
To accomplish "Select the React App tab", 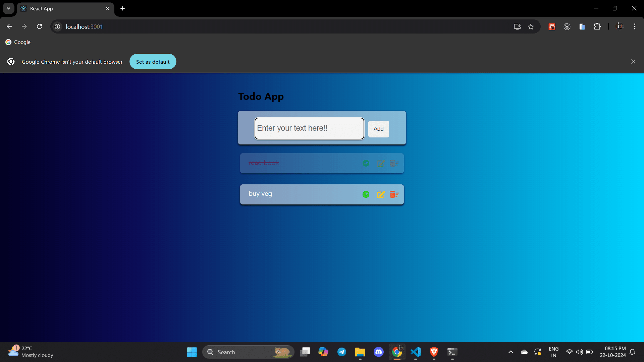I will (x=65, y=9).
